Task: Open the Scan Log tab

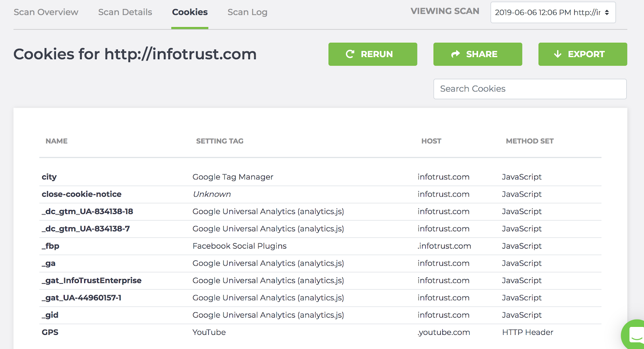Action: click(248, 12)
